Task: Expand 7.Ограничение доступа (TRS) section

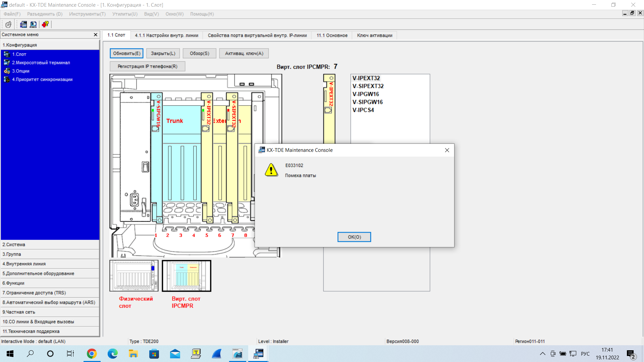Action: (50, 293)
